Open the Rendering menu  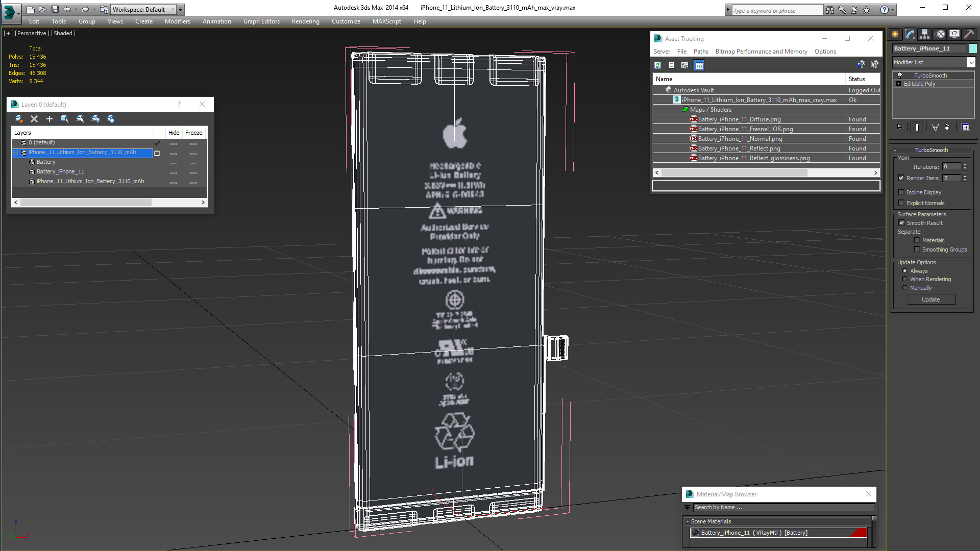[x=305, y=21]
